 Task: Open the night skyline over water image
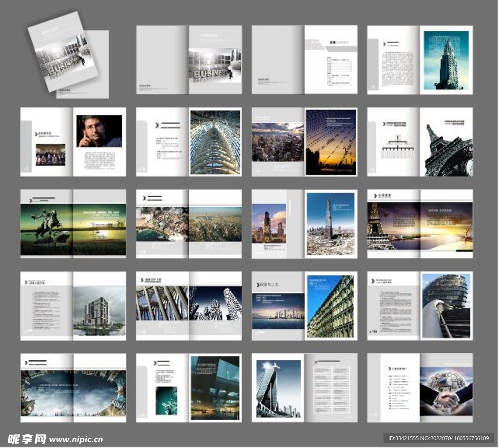click(x=278, y=311)
